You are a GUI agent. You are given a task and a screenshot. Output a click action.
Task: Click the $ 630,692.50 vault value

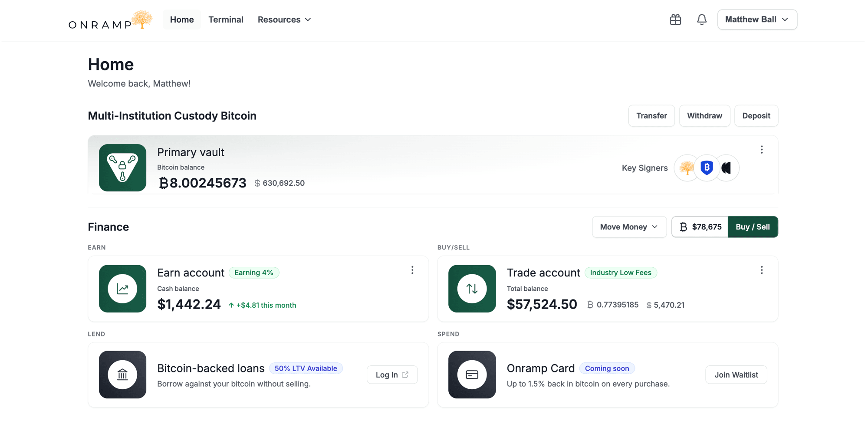click(279, 183)
